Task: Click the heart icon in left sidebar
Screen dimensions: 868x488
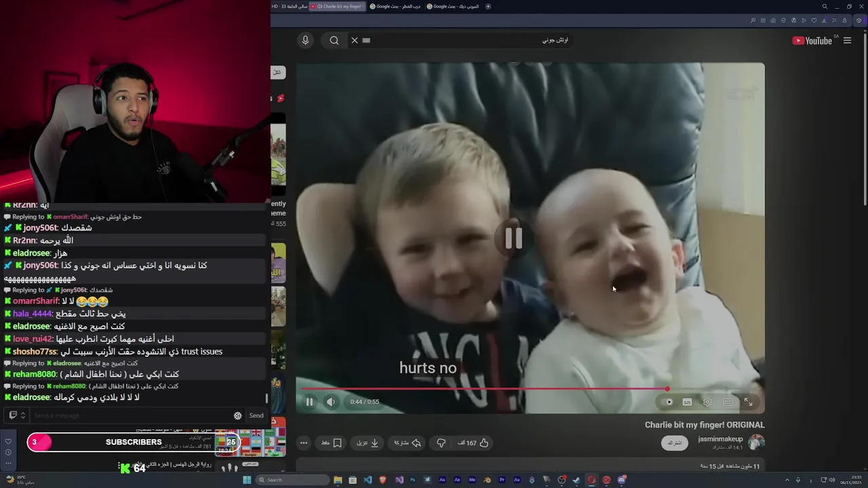Action: 8,441
